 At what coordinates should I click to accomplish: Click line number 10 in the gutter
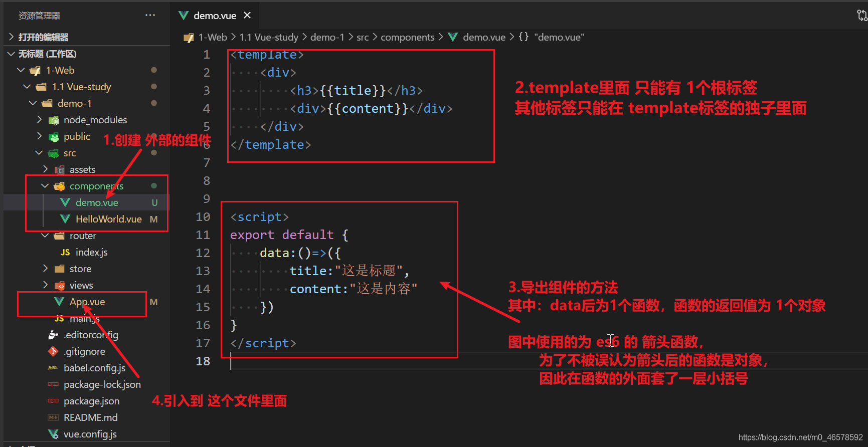click(x=203, y=217)
